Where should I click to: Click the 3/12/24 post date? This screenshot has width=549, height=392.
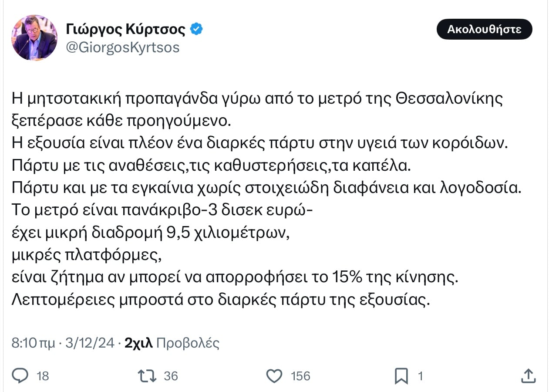(90, 343)
